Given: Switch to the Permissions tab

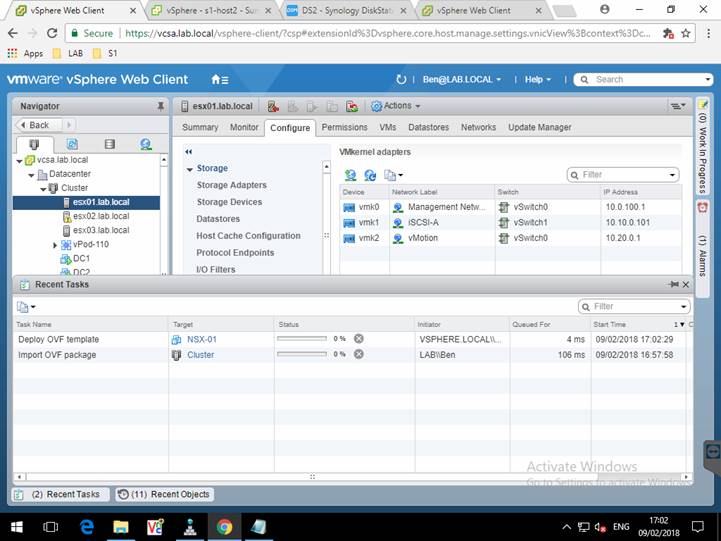Looking at the screenshot, I should tap(344, 127).
